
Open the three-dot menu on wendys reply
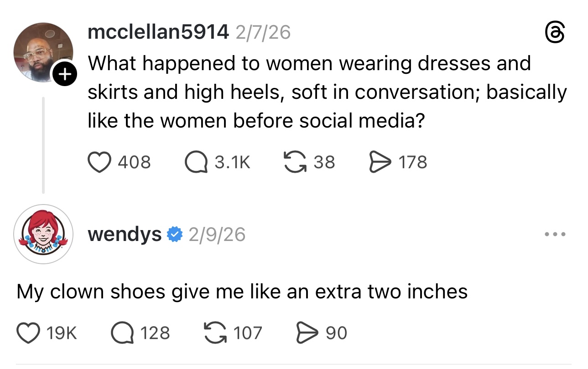[x=556, y=235]
